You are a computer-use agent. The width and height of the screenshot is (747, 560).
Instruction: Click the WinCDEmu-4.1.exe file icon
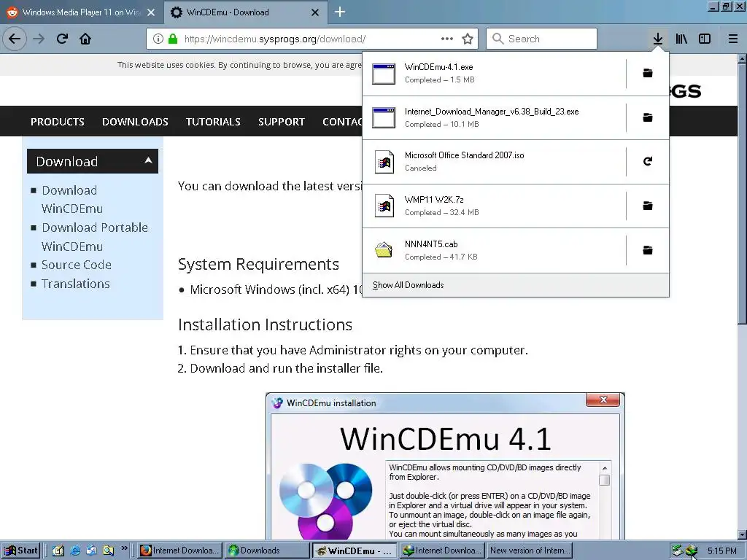pos(384,74)
